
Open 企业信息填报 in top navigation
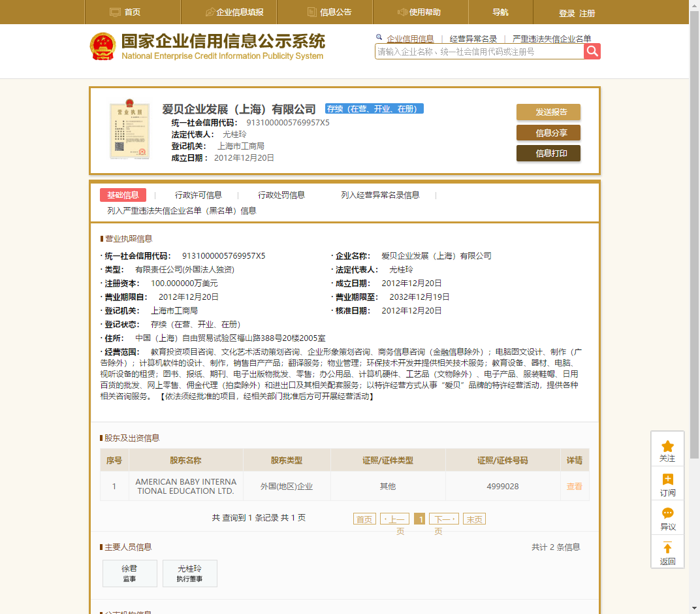pyautogui.click(x=234, y=12)
